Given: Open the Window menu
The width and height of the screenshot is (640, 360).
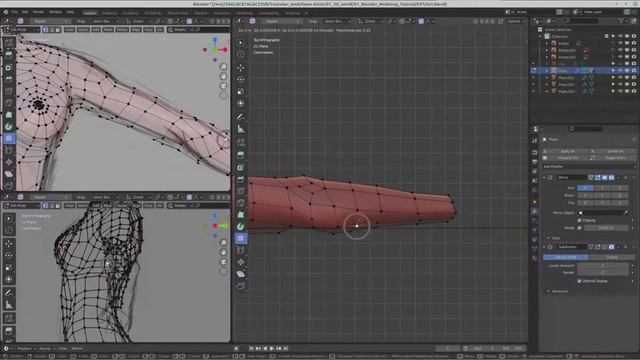Looking at the screenshot, I should click(56, 12).
